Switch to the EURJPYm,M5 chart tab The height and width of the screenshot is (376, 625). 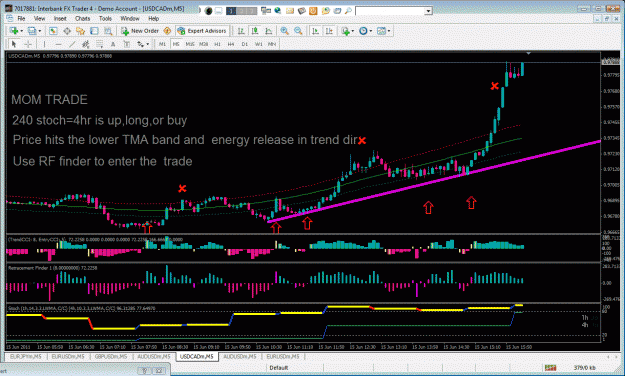click(26, 356)
